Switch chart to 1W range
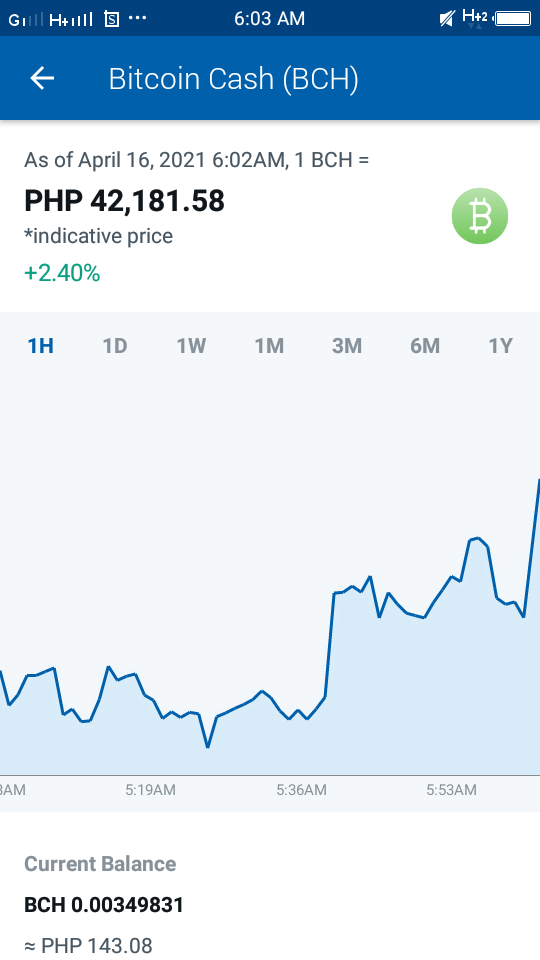 coord(192,346)
